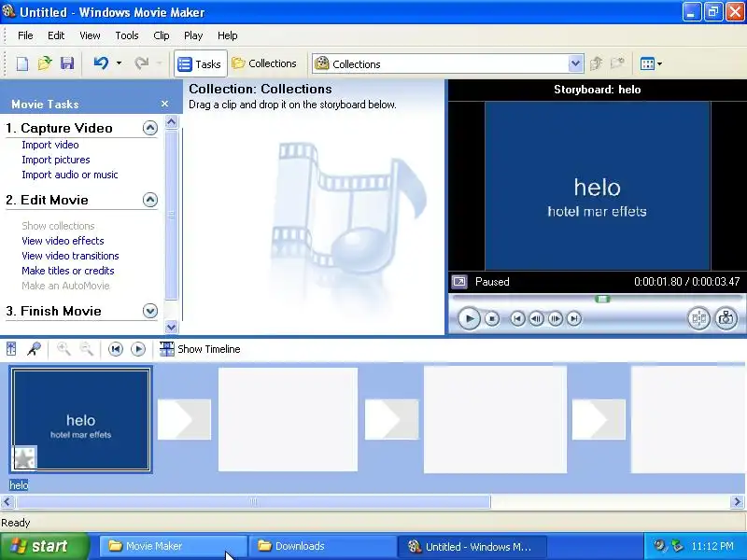The width and height of the screenshot is (747, 560).
Task: Click the Play Storyboard button
Action: [x=138, y=349]
